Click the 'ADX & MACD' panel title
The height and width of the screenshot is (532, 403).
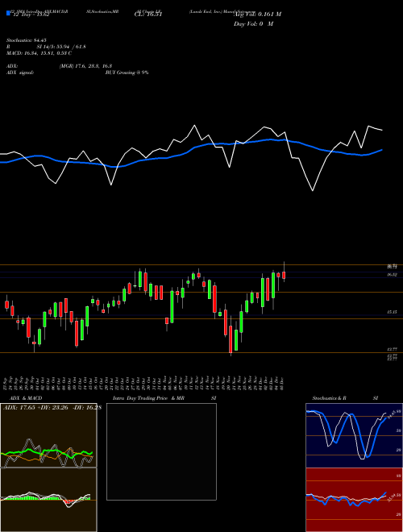point(26,398)
